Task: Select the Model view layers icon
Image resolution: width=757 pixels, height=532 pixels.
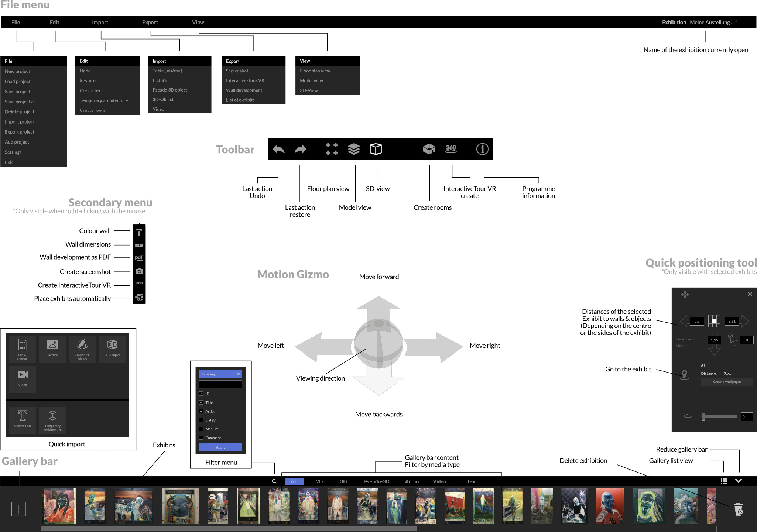Action: pyautogui.click(x=354, y=149)
